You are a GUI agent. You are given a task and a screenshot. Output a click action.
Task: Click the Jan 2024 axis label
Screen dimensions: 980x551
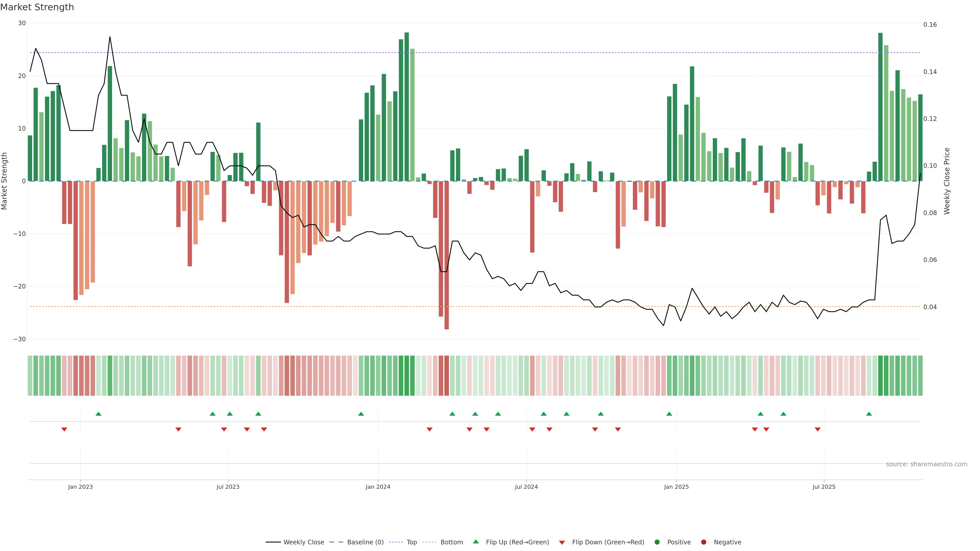coord(378,487)
